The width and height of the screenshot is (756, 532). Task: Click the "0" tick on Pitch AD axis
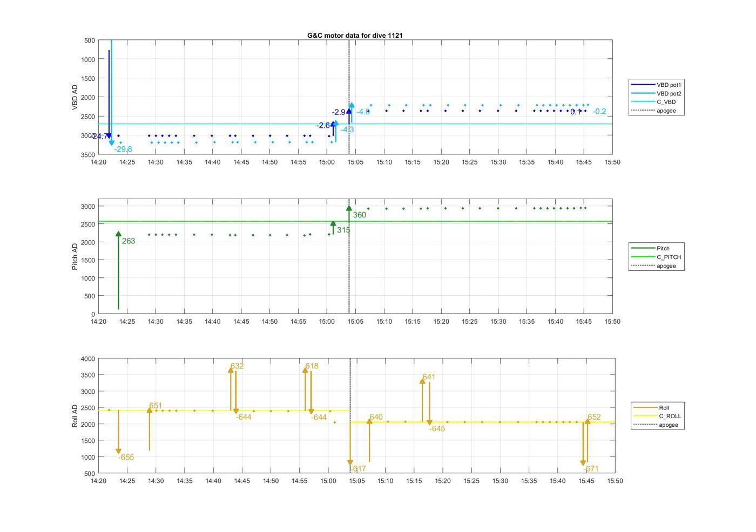pos(93,314)
